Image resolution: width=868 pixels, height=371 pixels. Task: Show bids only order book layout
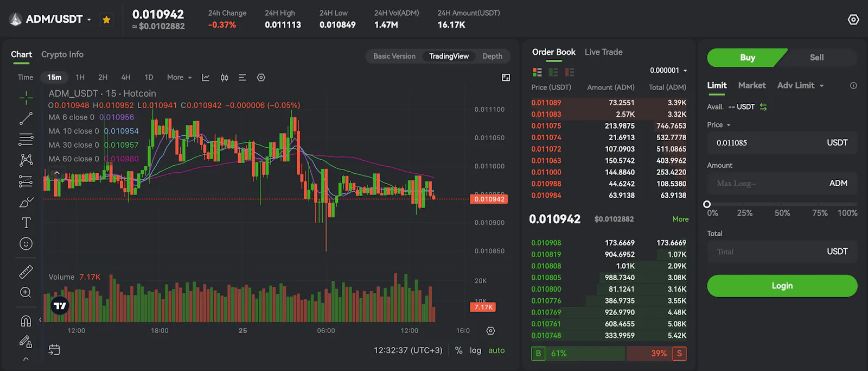coord(553,72)
